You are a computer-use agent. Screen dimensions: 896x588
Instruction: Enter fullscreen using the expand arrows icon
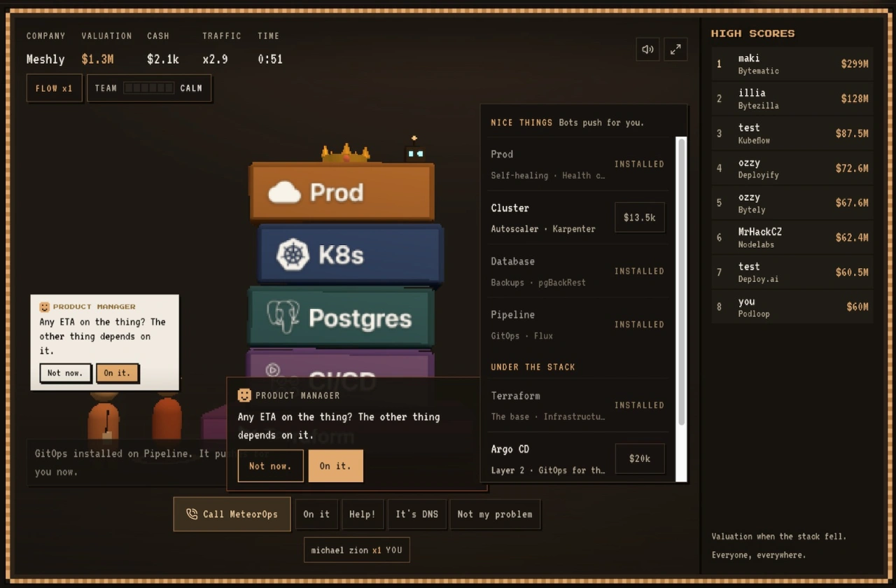[675, 49]
